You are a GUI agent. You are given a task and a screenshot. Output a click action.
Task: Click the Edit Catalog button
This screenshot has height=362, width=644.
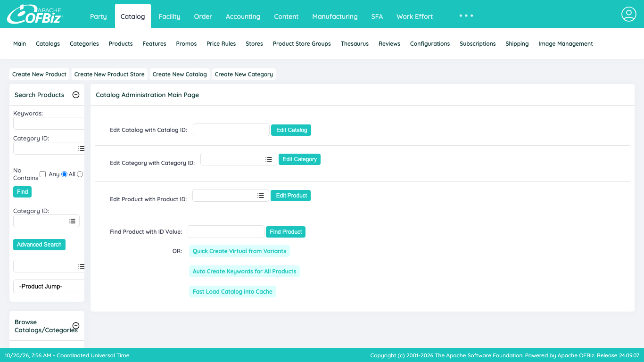pos(291,130)
